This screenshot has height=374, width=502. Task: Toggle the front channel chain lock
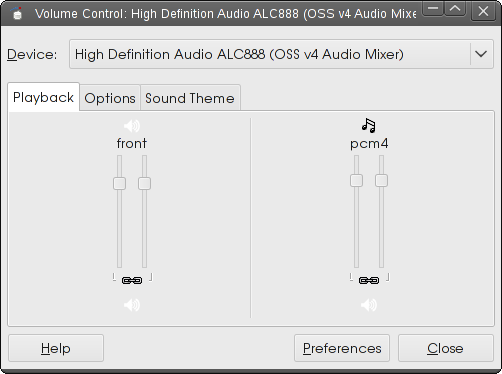pos(132,280)
